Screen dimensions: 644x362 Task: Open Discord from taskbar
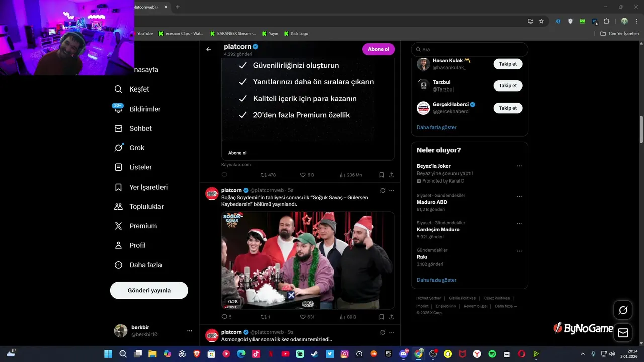pos(403,354)
